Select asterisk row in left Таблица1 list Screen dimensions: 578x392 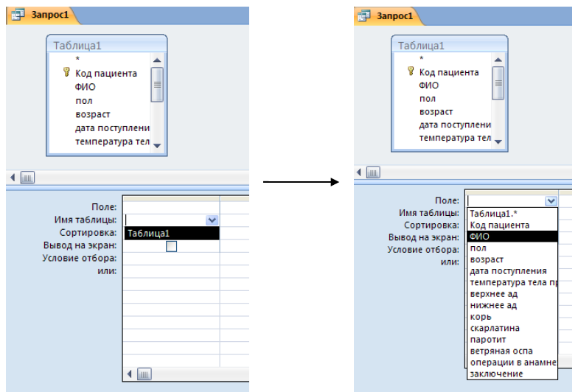point(78,59)
